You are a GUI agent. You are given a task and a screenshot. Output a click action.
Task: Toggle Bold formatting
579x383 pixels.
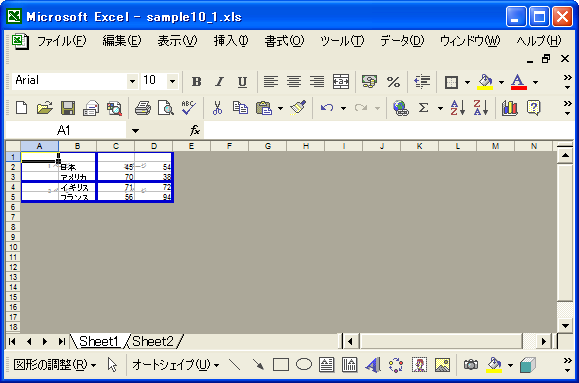coord(196,82)
